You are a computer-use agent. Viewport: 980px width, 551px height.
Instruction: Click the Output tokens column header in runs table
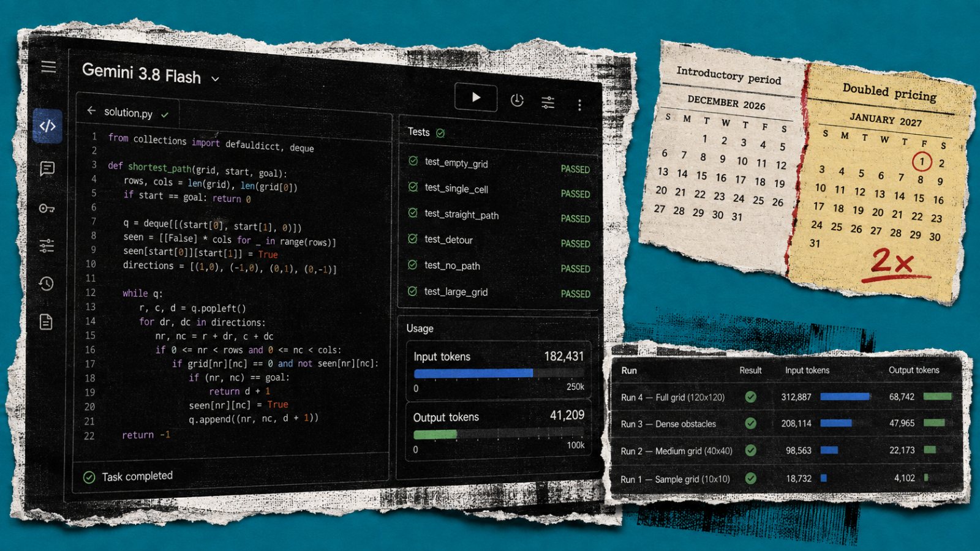[x=914, y=370]
